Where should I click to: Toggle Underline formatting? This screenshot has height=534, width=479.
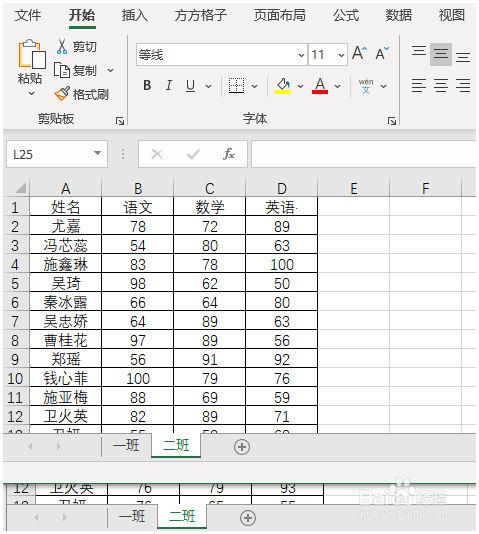click(190, 85)
